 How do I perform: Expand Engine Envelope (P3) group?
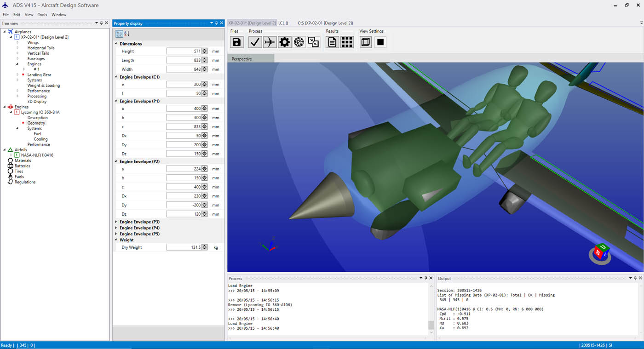tap(116, 222)
